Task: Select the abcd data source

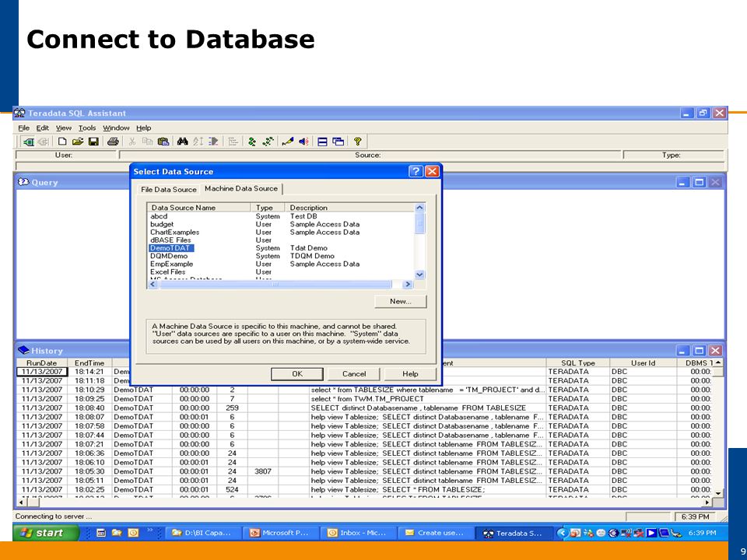Action: [x=159, y=216]
